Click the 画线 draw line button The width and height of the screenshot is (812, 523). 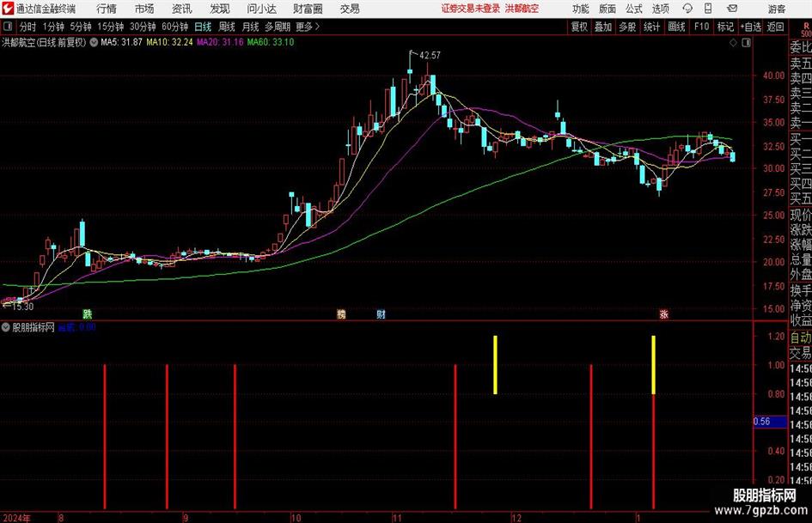point(676,27)
